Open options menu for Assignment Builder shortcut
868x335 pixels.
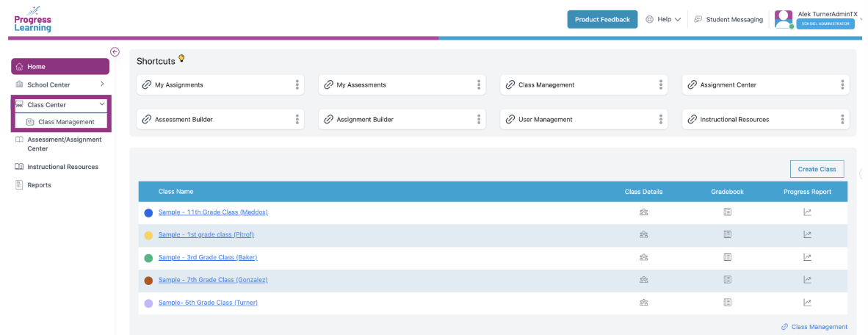[x=479, y=119]
